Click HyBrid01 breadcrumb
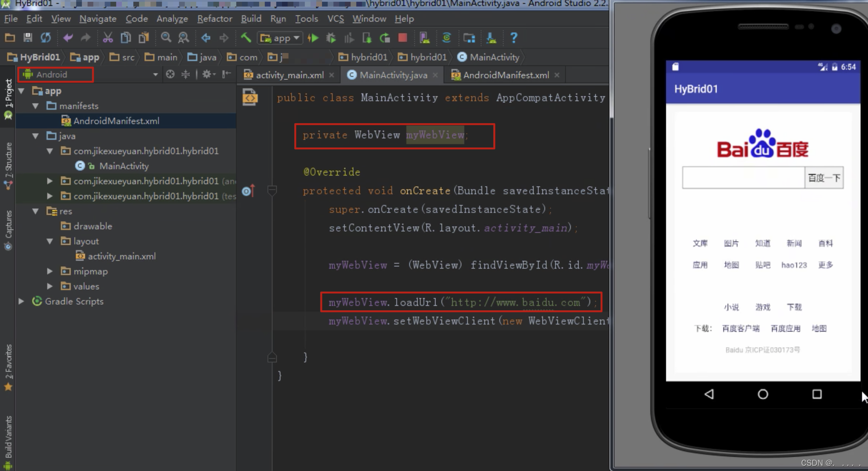 point(34,57)
